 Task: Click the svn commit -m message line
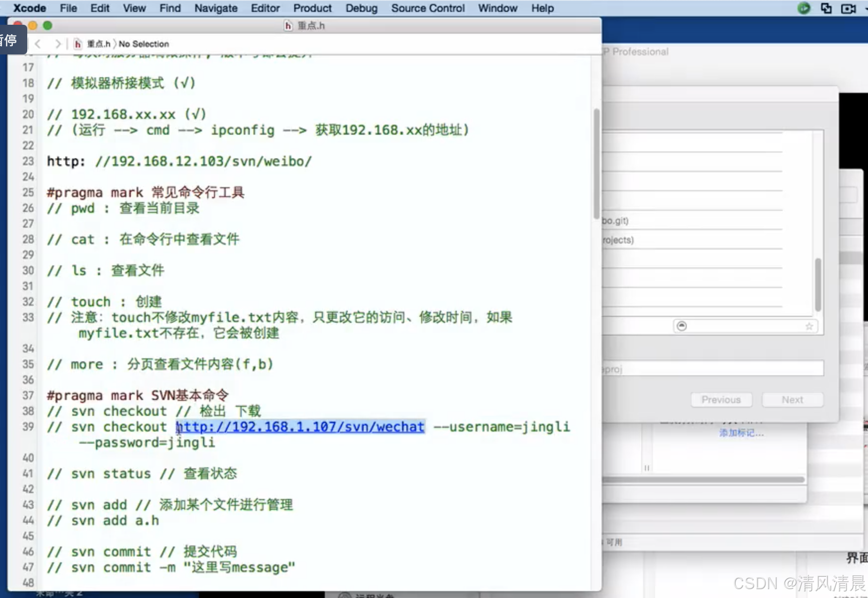[171, 567]
